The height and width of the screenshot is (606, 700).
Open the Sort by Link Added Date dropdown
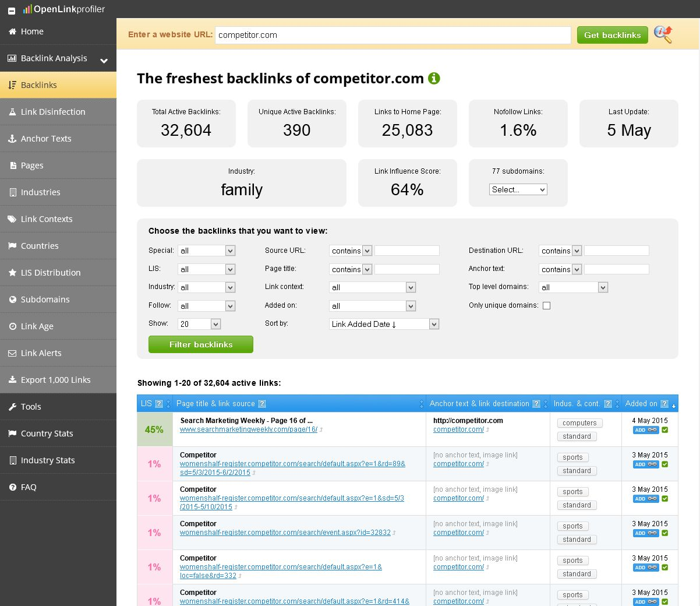384,324
